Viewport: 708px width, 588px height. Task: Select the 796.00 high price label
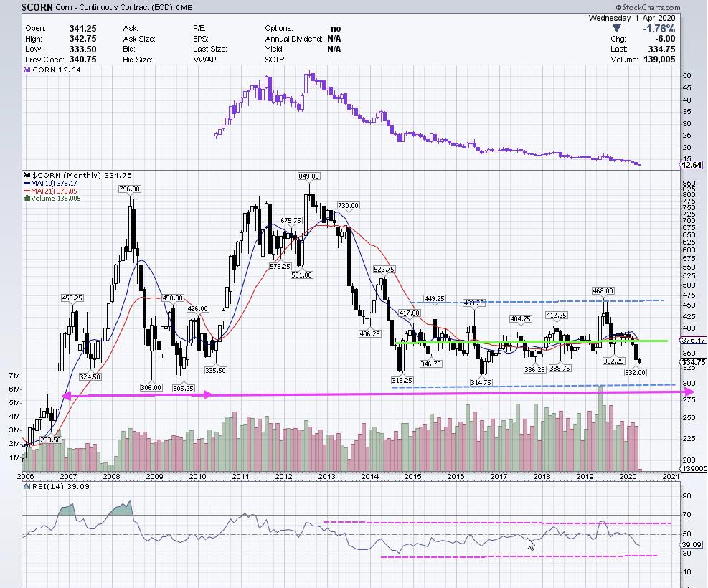click(x=130, y=189)
